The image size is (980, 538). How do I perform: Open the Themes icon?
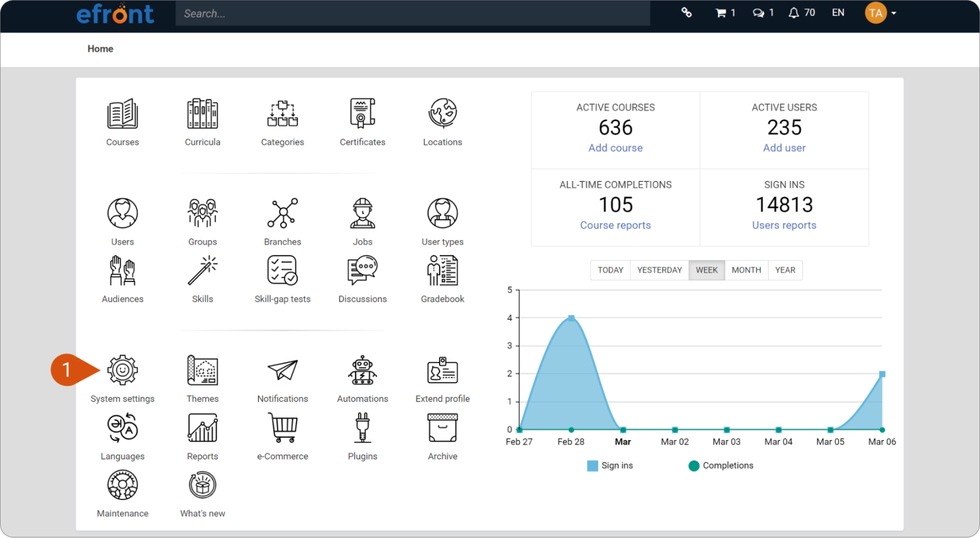click(x=202, y=370)
